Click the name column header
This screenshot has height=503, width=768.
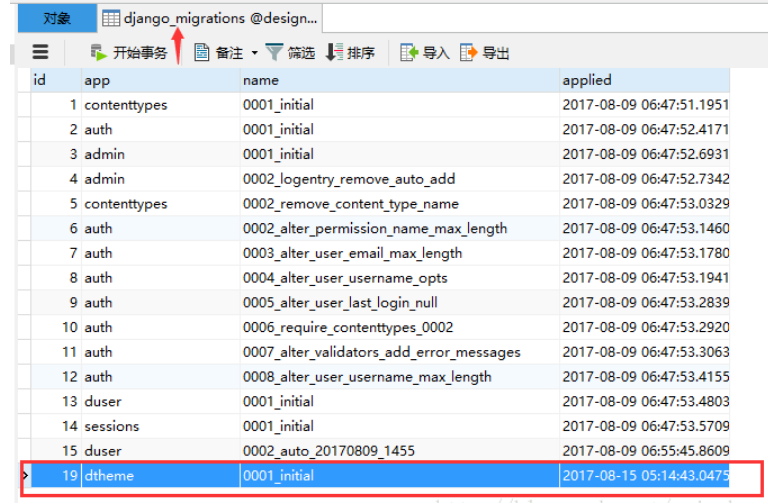(x=400, y=80)
